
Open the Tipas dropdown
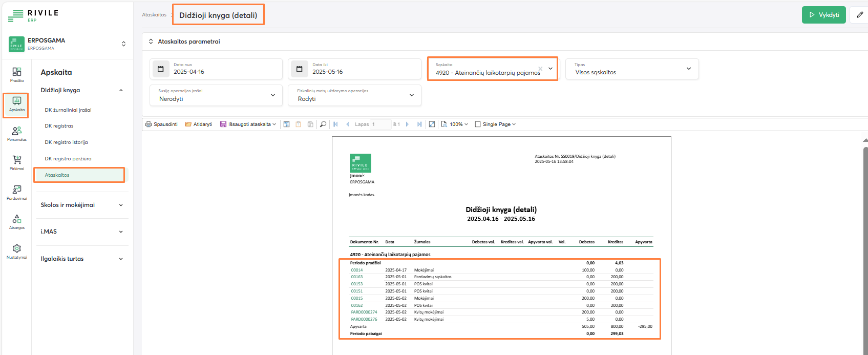tap(632, 69)
